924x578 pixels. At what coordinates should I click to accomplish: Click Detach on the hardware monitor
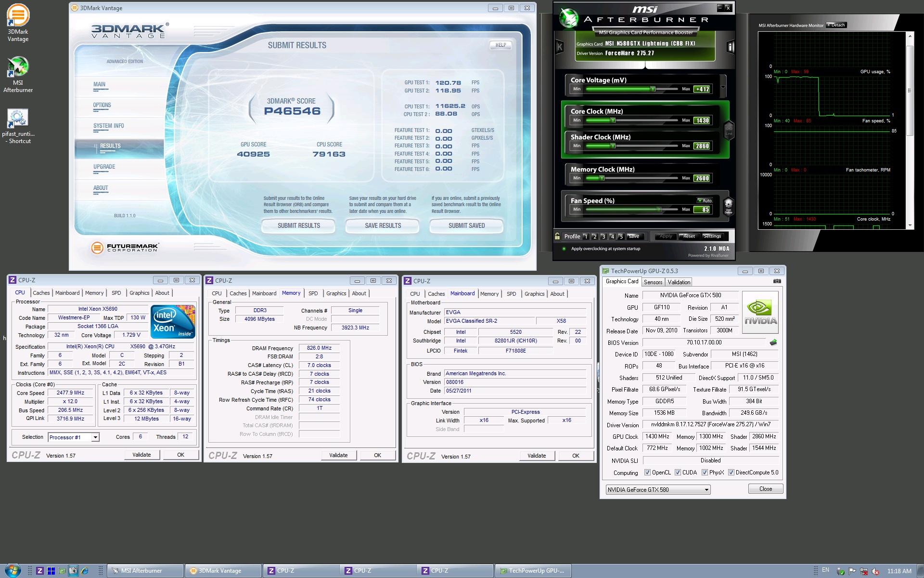coord(836,25)
